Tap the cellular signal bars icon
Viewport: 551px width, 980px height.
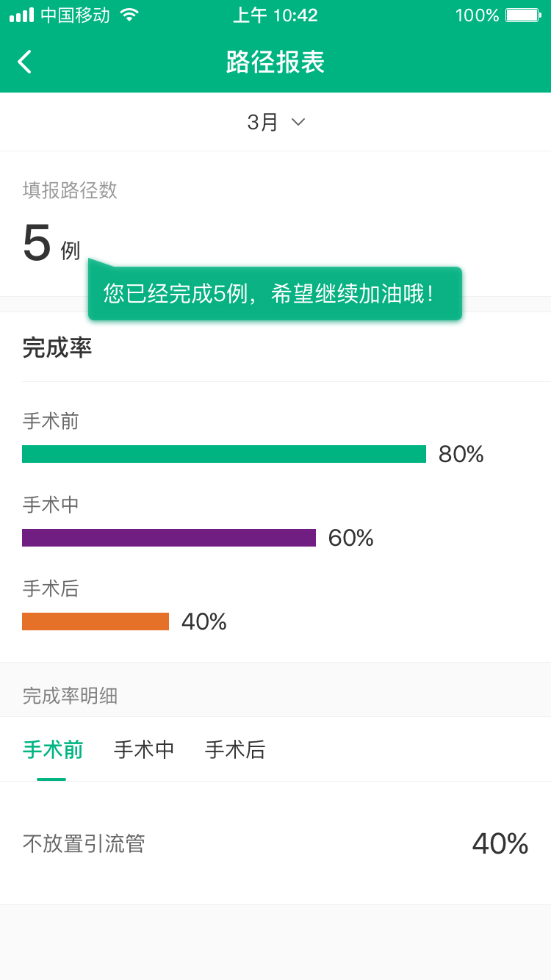tap(21, 15)
